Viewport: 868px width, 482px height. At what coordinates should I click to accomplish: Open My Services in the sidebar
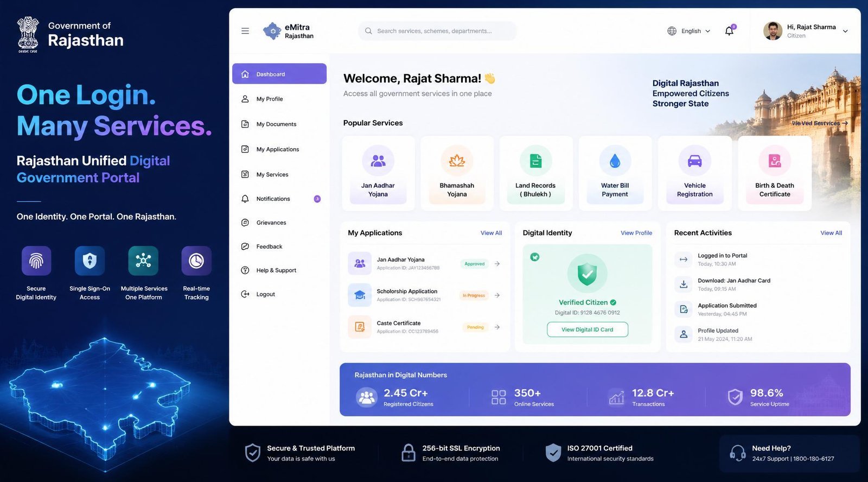tap(279, 174)
